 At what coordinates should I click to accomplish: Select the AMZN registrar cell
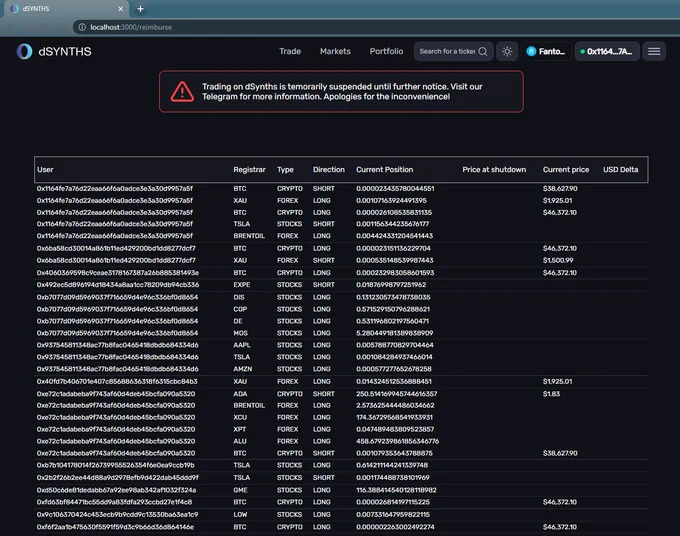pyautogui.click(x=242, y=369)
